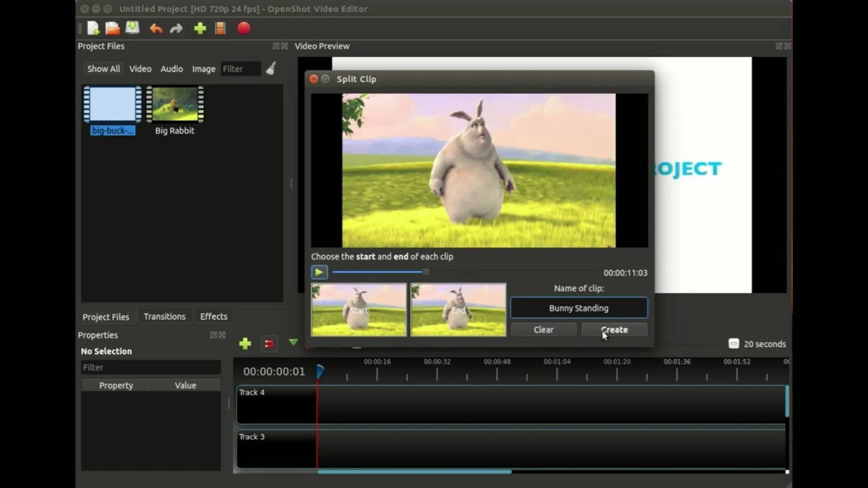Click the timeline zoom out icon
Image resolution: width=868 pixels, height=488 pixels.
point(733,344)
